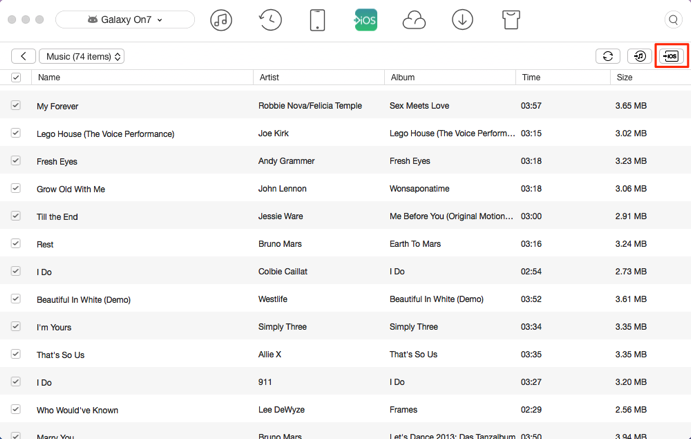Image resolution: width=691 pixels, height=439 pixels.
Task: Click album Sex Meets Love
Action: pyautogui.click(x=419, y=106)
